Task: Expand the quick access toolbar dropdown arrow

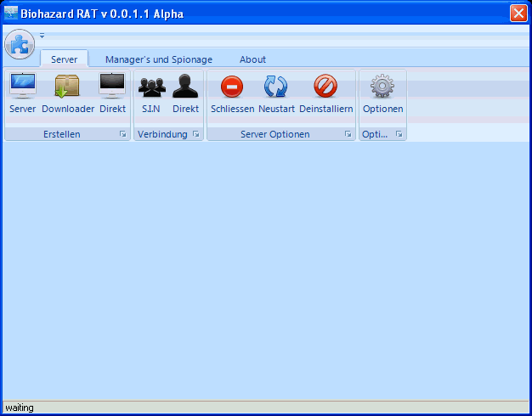Action: (x=42, y=36)
